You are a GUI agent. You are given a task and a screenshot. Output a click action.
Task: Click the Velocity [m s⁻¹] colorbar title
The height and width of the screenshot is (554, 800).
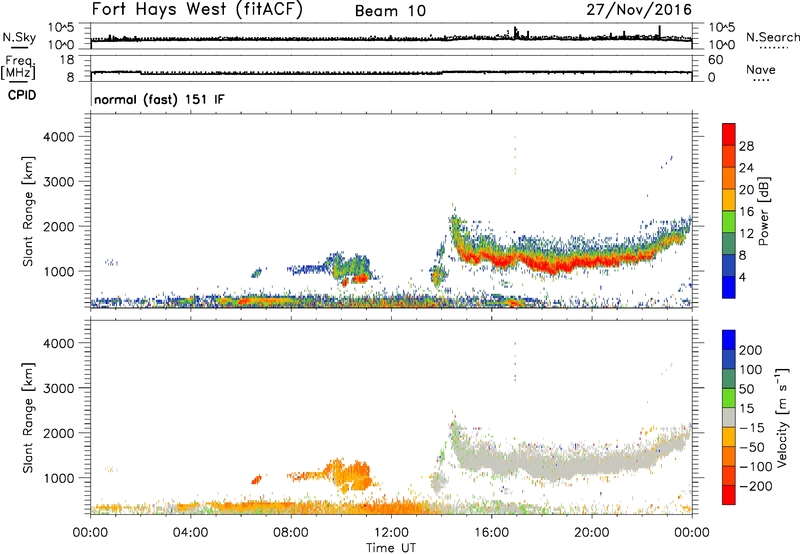pos(782,417)
